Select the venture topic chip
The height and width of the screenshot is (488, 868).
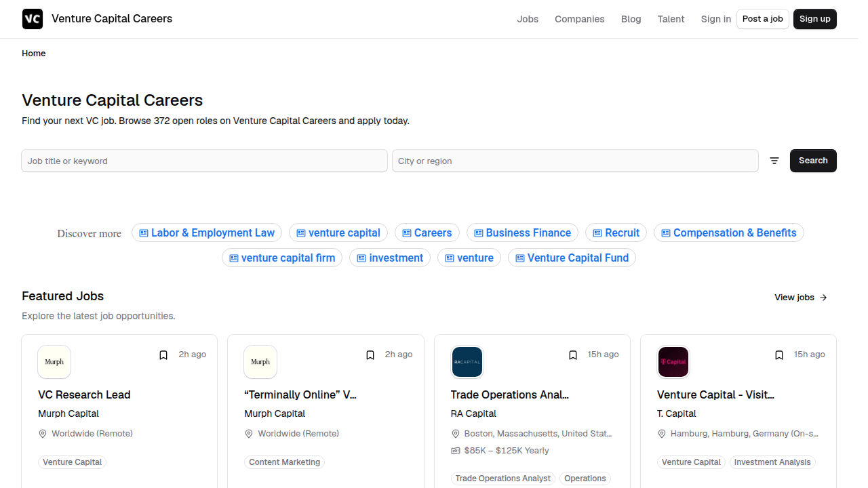(x=469, y=258)
